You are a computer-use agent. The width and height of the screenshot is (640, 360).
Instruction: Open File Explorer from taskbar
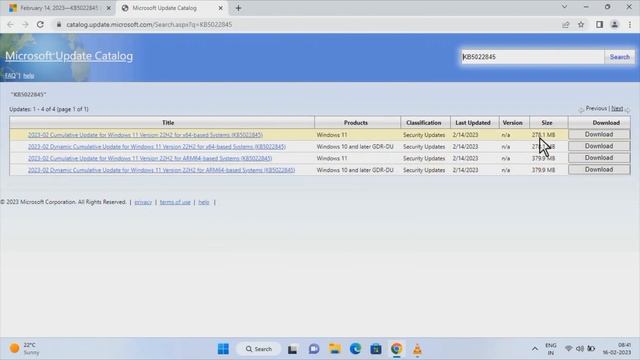335,349
